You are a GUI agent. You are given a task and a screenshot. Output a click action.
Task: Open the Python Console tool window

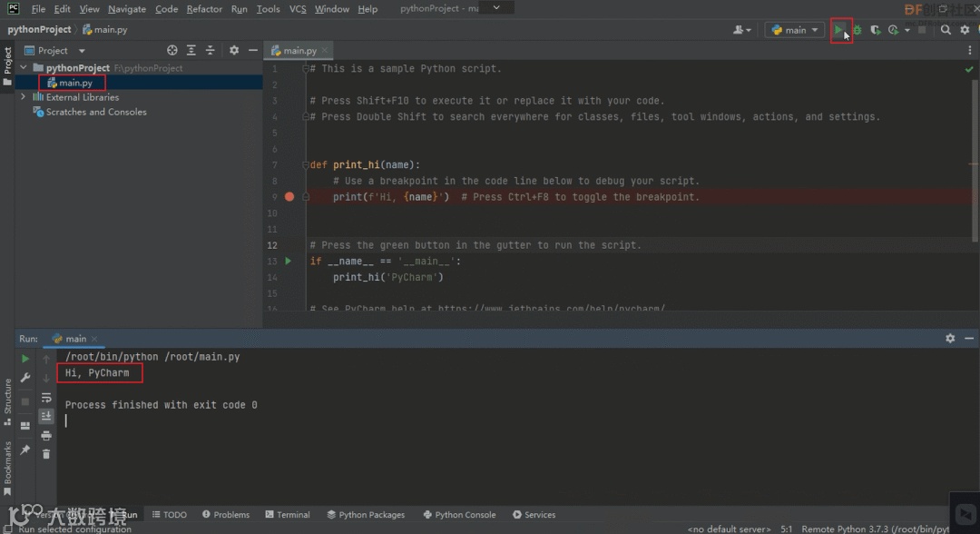[459, 515]
